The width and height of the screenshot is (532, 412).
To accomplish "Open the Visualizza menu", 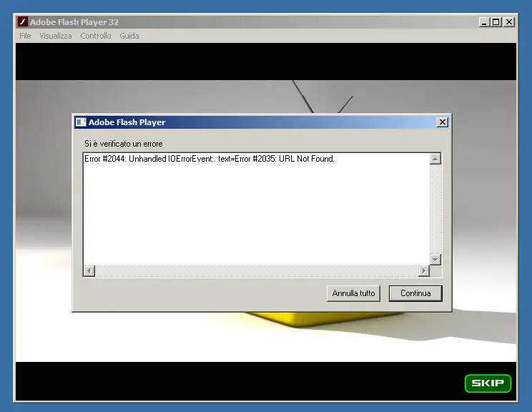I will click(55, 36).
